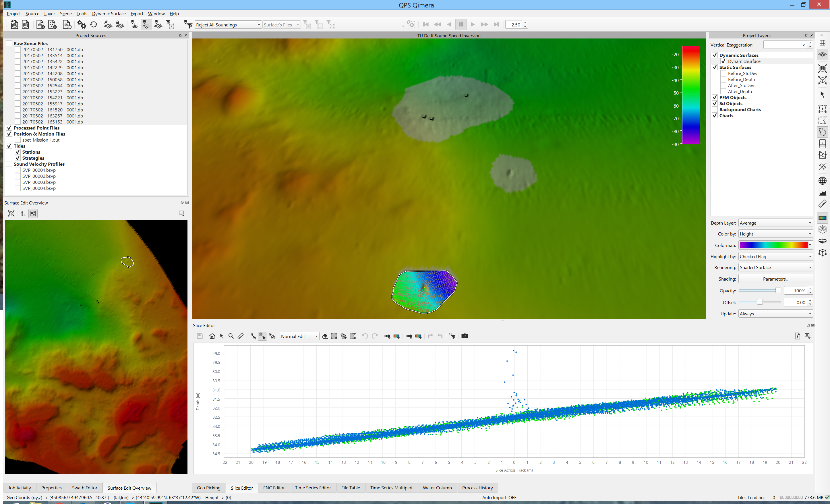The height and width of the screenshot is (504, 830).
Task: Click the measure ruler icon in right sidebar
Action: point(822,204)
